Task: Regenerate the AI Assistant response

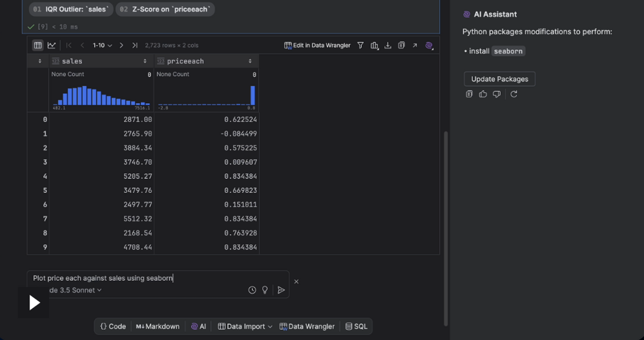Action: (514, 94)
